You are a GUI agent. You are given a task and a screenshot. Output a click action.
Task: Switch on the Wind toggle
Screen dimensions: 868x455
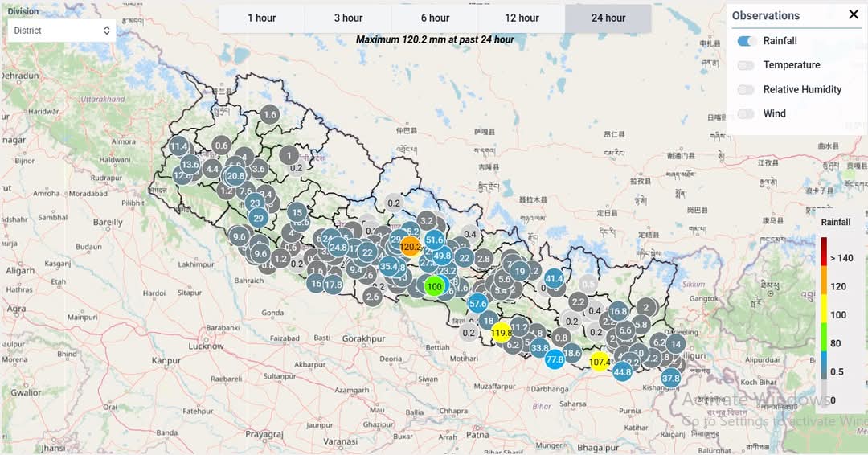(747, 113)
